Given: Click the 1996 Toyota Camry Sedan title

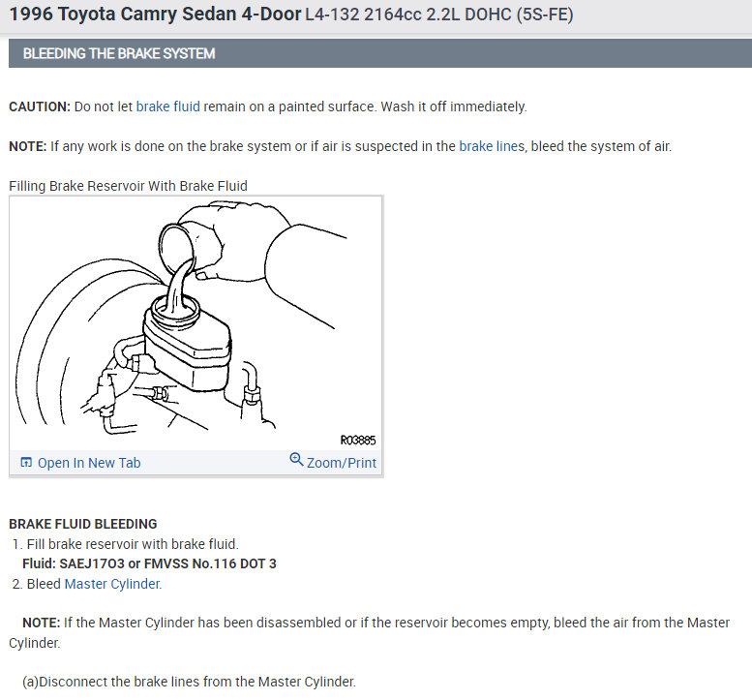Looking at the screenshot, I should pos(155,15).
